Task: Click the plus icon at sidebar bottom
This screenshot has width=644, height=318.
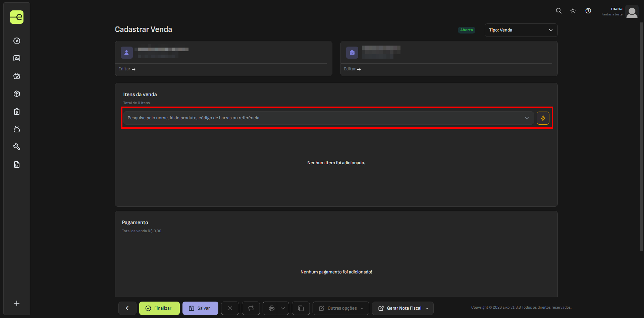Action: click(17, 303)
